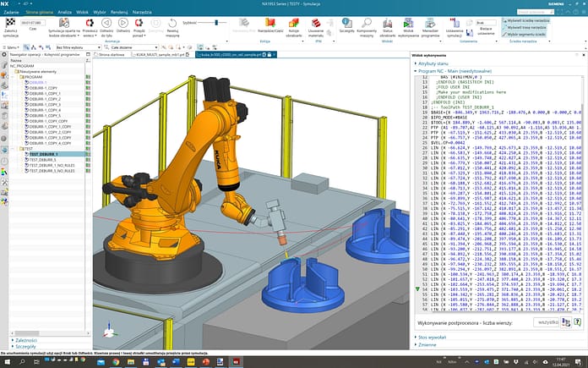The image size is (588, 368).
Task: Click the Widok wykonywania ribbon icon
Action: pyautogui.click(x=411, y=24)
